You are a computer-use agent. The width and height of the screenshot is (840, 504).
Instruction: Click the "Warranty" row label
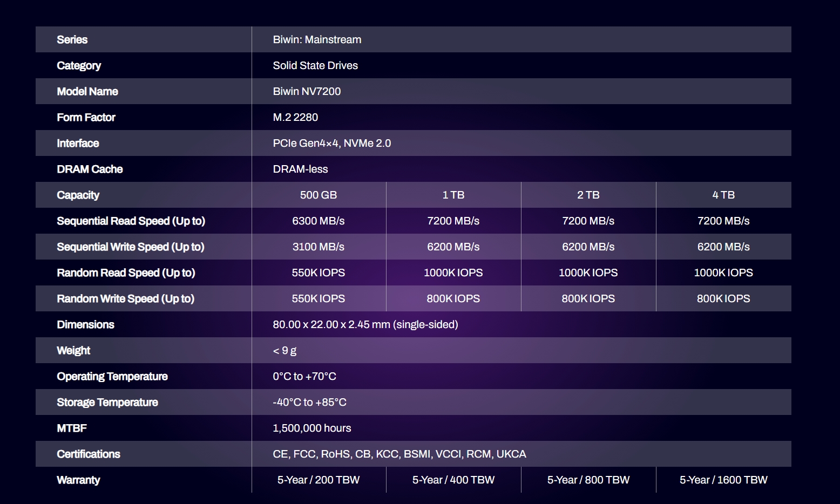(78, 480)
